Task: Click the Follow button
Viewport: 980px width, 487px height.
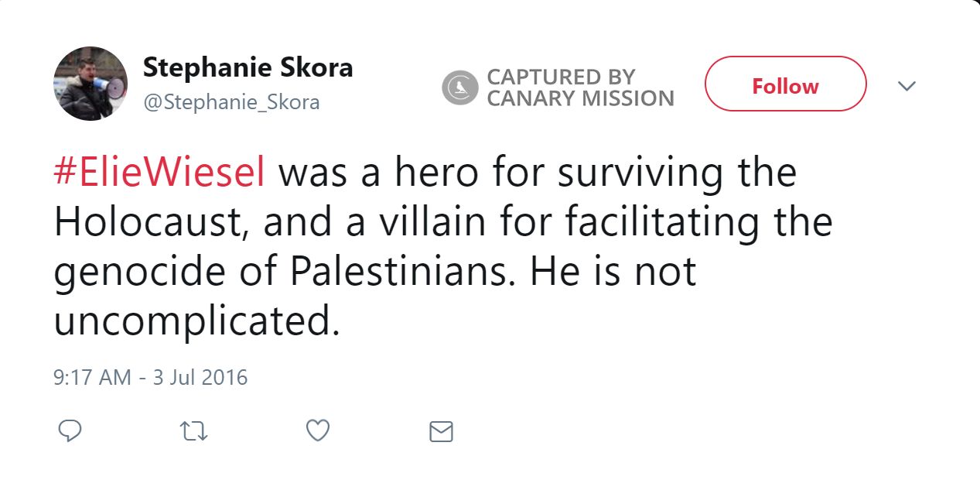Action: tap(784, 85)
